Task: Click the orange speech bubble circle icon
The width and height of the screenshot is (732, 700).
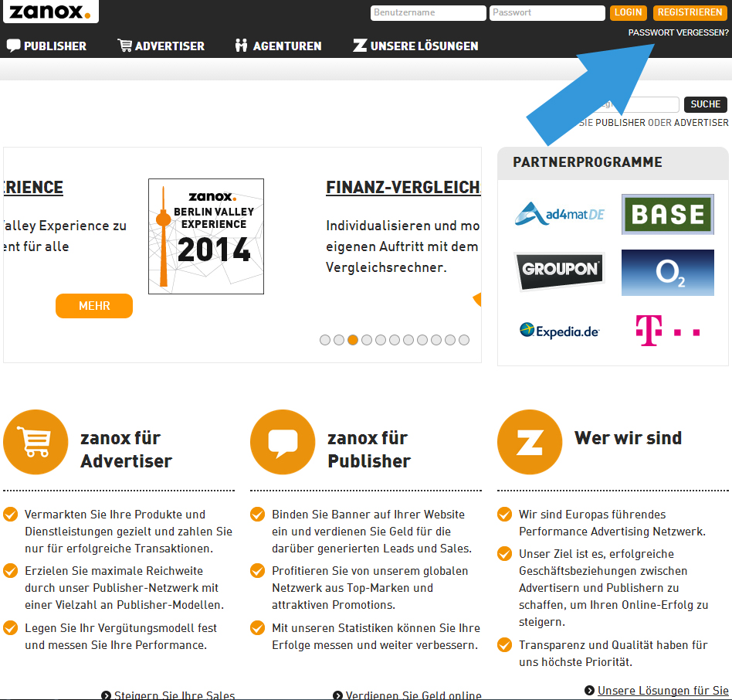Action: [283, 442]
